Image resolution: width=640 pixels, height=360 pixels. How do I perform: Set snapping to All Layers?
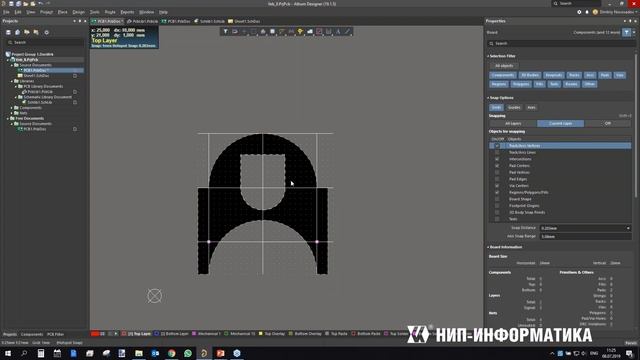point(513,123)
